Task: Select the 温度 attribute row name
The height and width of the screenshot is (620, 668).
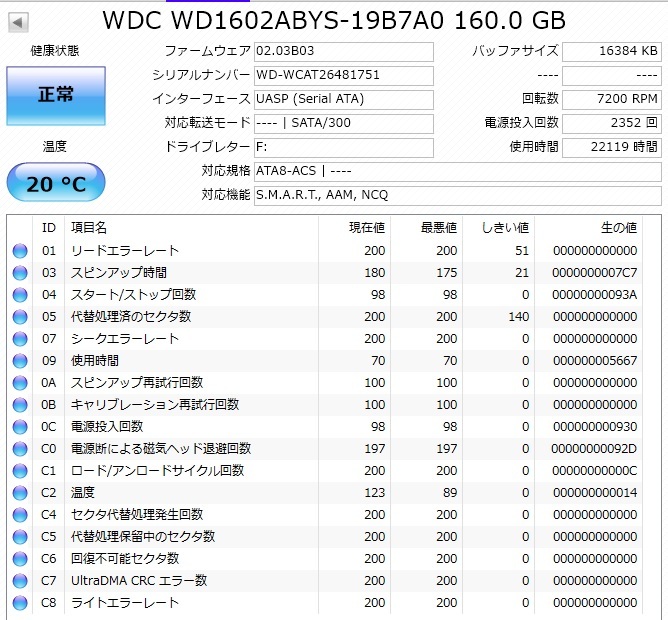Action: (x=83, y=493)
